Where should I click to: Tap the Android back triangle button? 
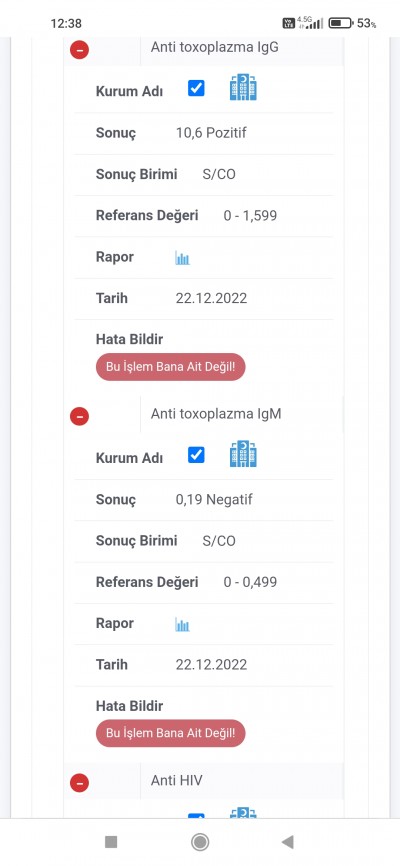tap(287, 842)
